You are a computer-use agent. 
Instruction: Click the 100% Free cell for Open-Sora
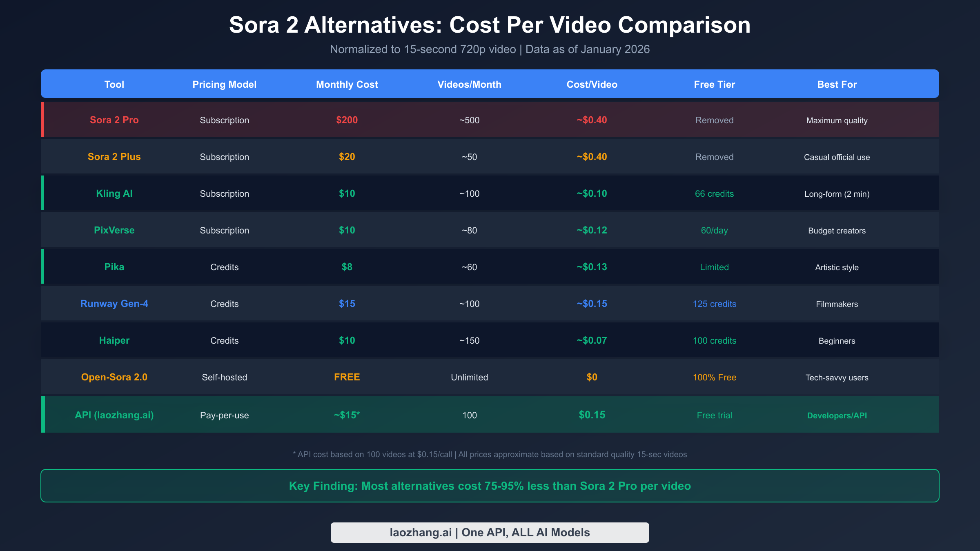(714, 377)
